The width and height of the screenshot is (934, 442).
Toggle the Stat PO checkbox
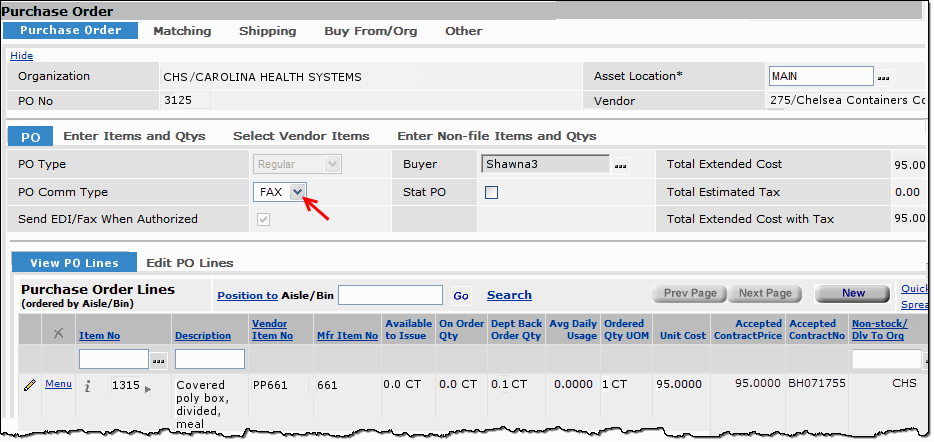tap(492, 192)
